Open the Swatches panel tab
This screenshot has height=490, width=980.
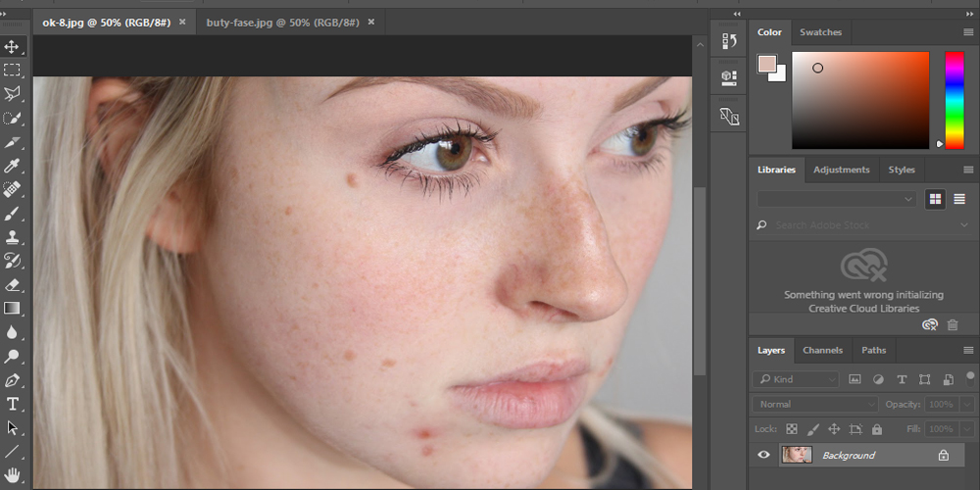(x=820, y=32)
